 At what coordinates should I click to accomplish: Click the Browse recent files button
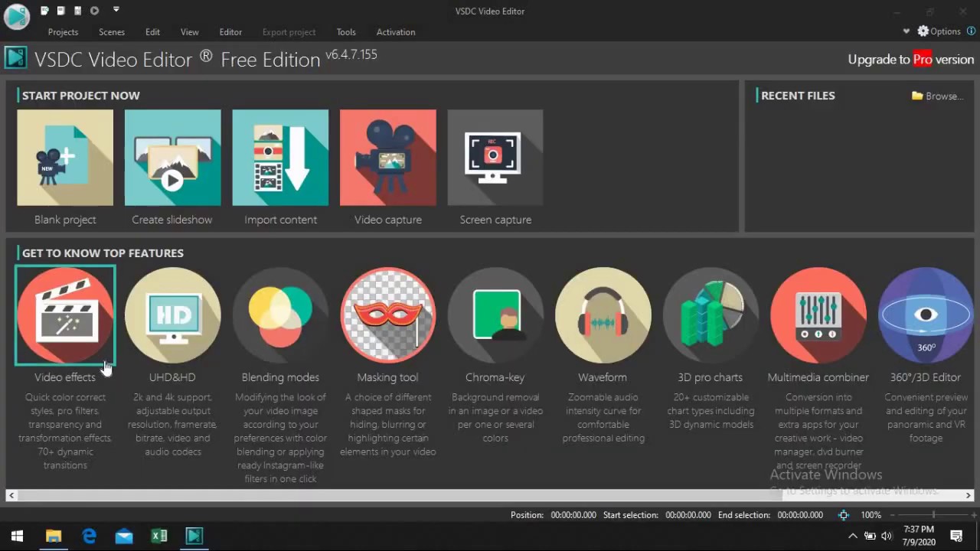click(937, 96)
